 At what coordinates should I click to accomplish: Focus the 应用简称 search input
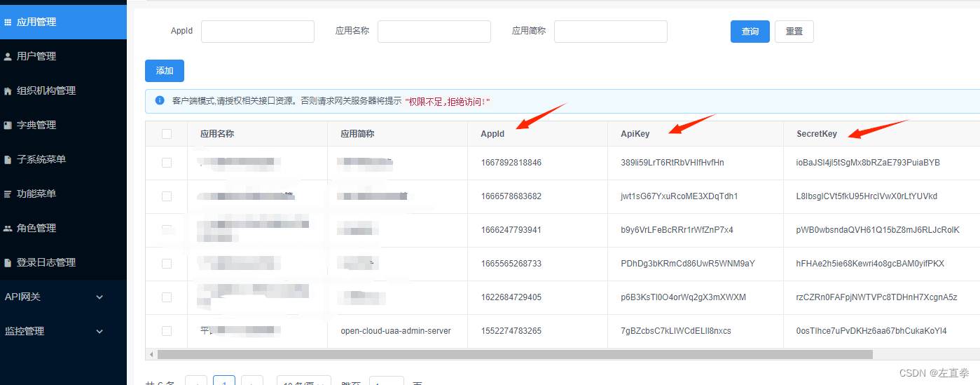[611, 32]
